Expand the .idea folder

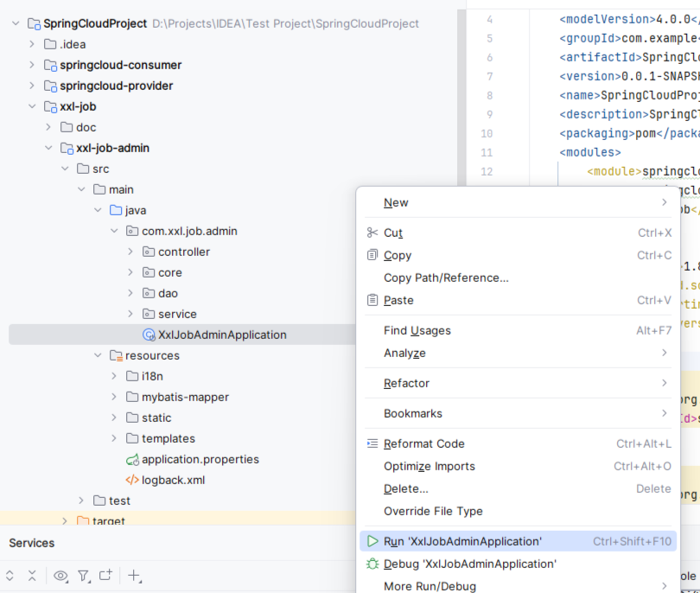point(32,44)
